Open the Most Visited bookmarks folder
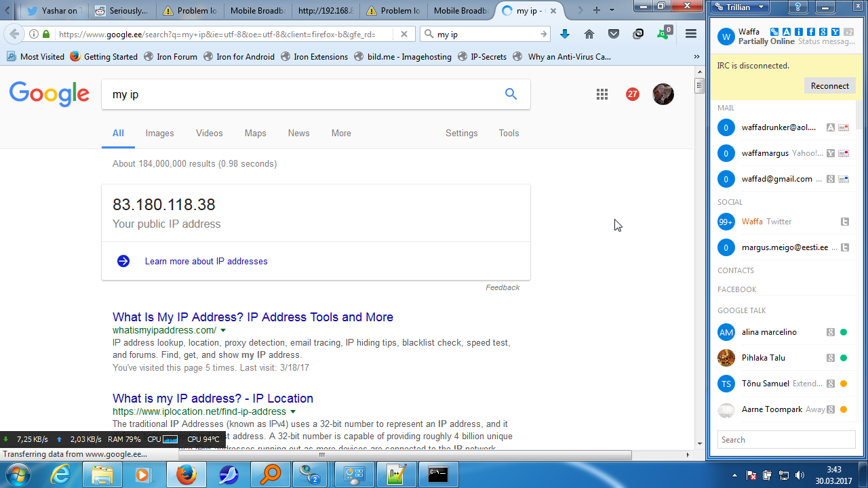The image size is (868, 488). 35,57
